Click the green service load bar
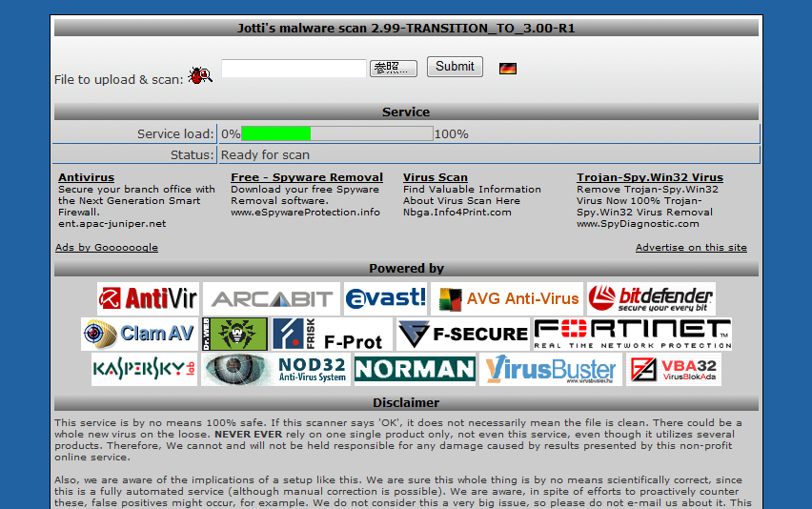The width and height of the screenshot is (812, 509). (x=275, y=134)
